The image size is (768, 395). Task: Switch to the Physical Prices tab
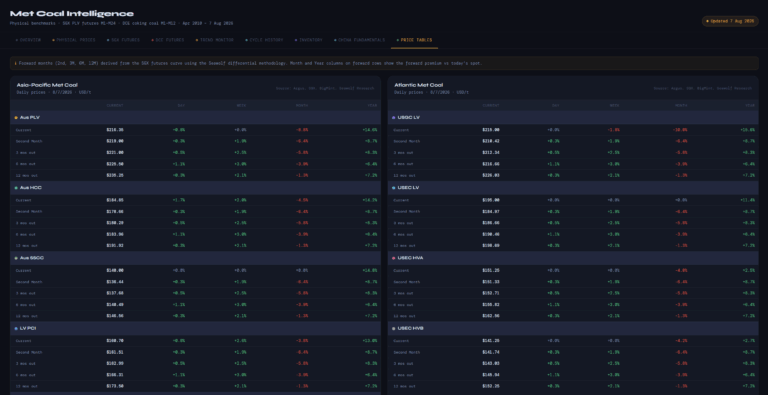point(73,40)
